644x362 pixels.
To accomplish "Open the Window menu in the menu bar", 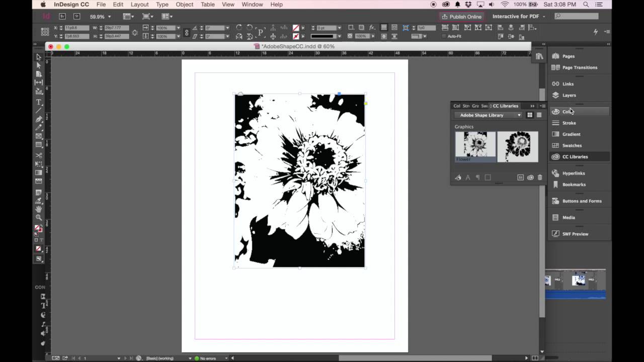I will 252,5.
